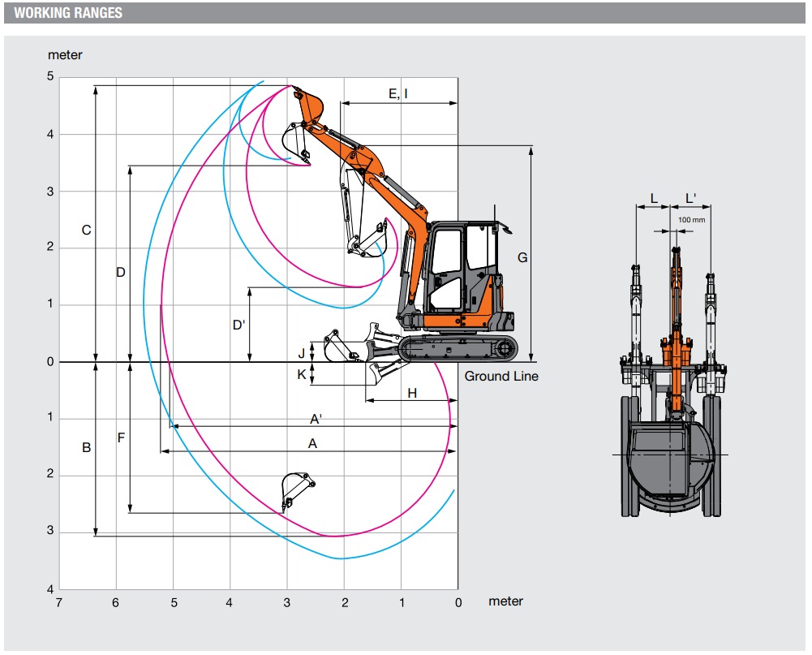Image resolution: width=812 pixels, height=655 pixels.
Task: Click dimension label D'
Action: 238,325
